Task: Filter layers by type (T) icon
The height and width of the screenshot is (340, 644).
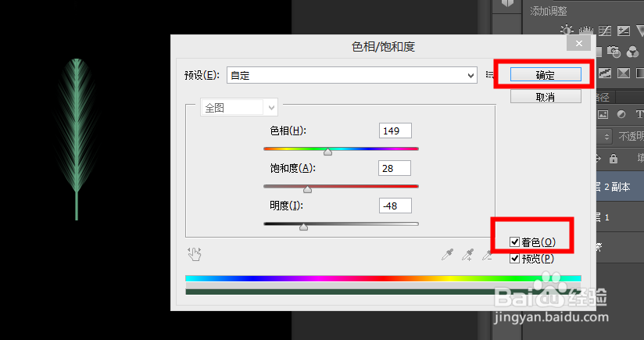Action: point(639,115)
